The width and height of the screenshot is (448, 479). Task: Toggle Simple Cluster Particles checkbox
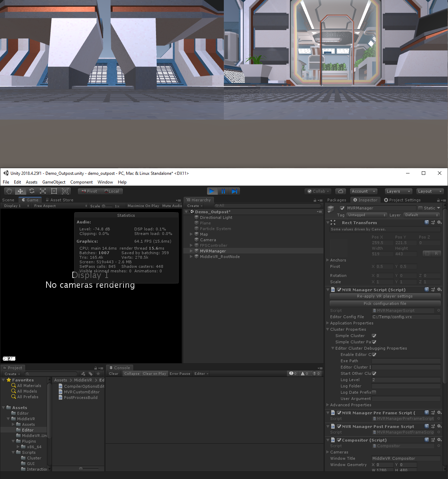pos(374,342)
